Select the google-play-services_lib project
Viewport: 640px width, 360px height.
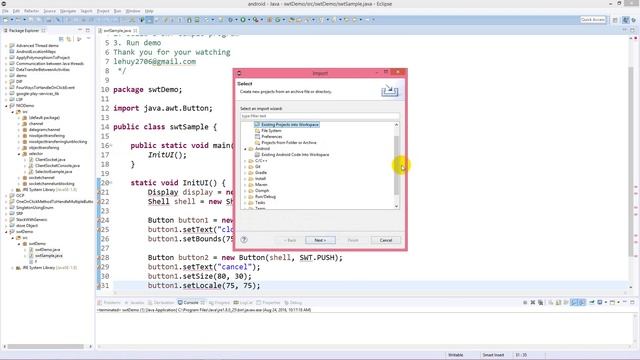[38, 93]
